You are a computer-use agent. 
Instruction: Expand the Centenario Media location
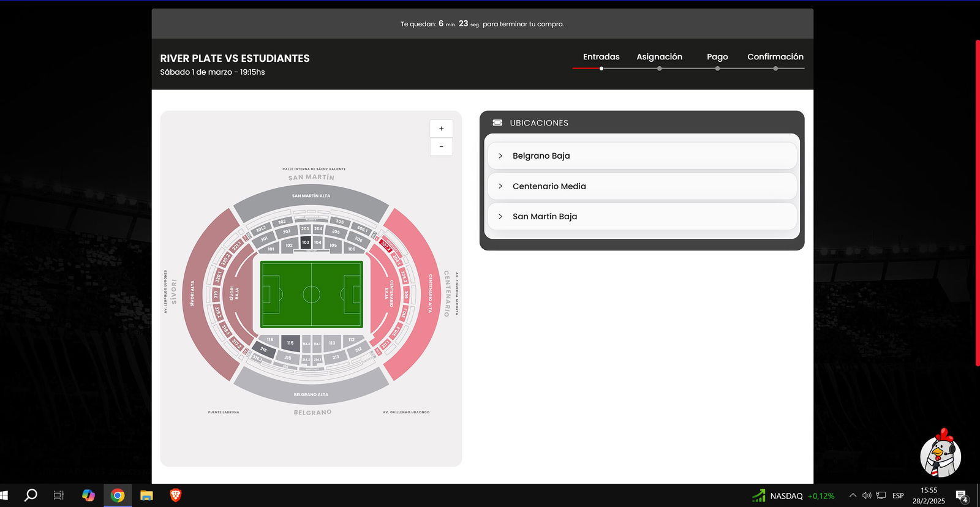642,186
